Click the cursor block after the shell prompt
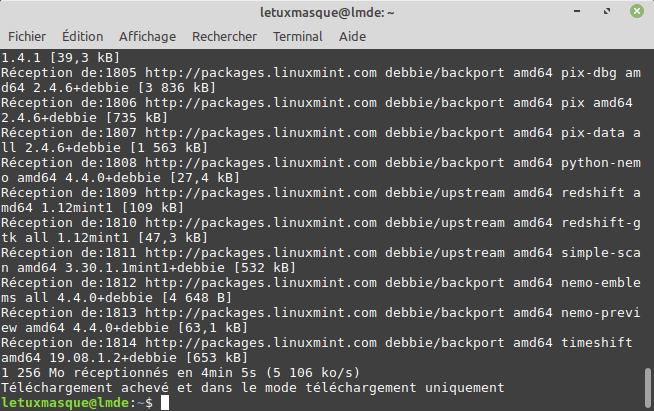This screenshot has width=654, height=411. coord(165,402)
